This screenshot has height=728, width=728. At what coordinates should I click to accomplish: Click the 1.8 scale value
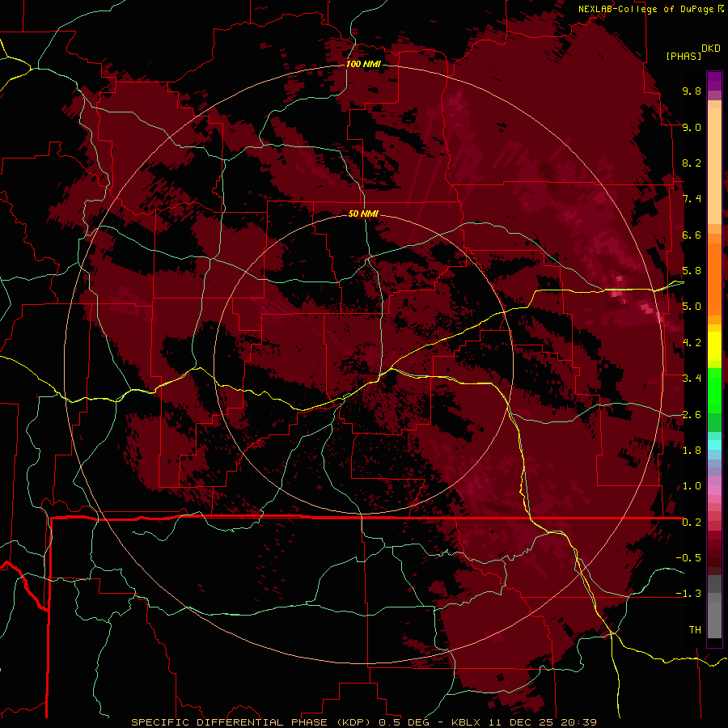tap(692, 451)
